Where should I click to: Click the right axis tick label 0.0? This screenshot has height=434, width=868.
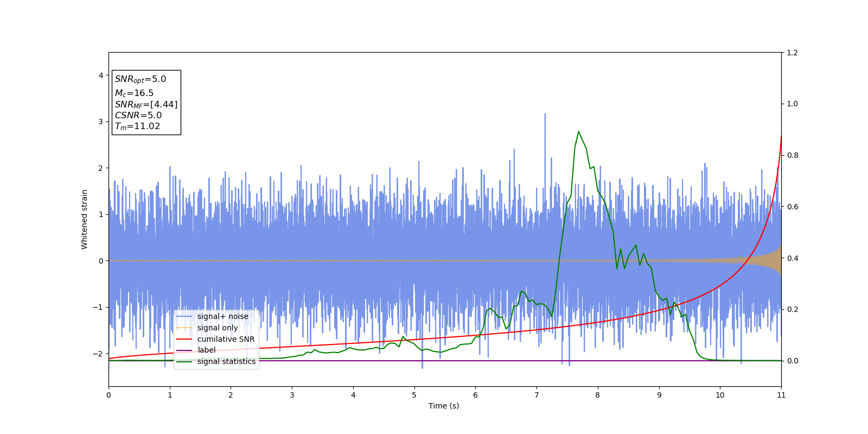pos(793,361)
